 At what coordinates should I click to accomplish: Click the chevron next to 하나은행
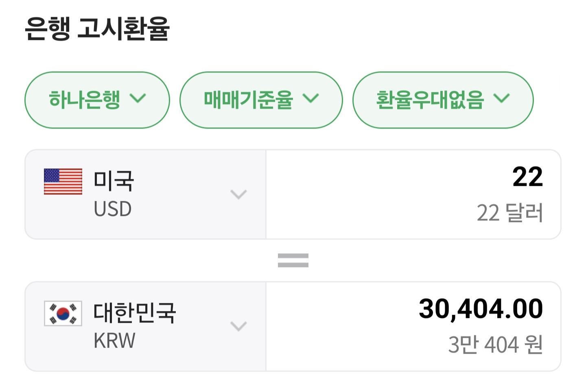click(138, 99)
